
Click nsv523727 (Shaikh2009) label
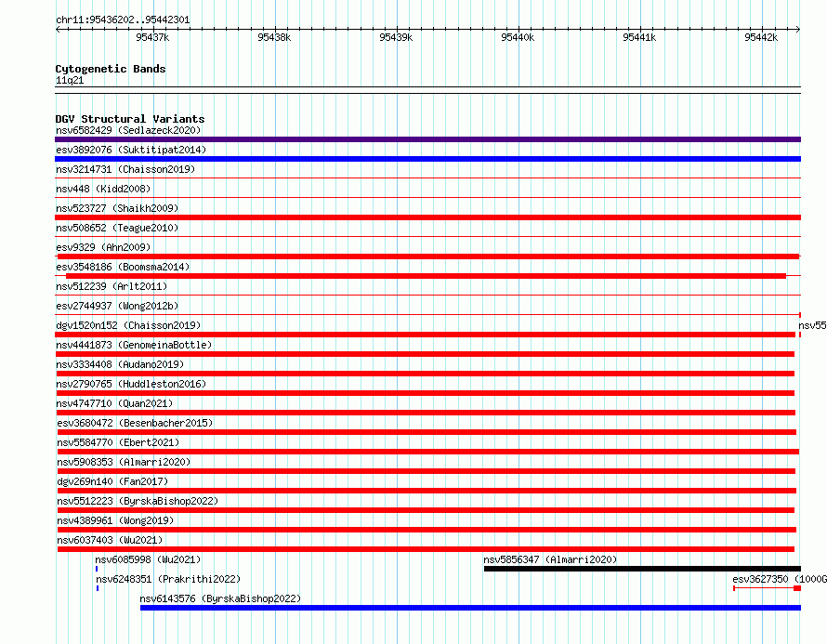pos(117,208)
